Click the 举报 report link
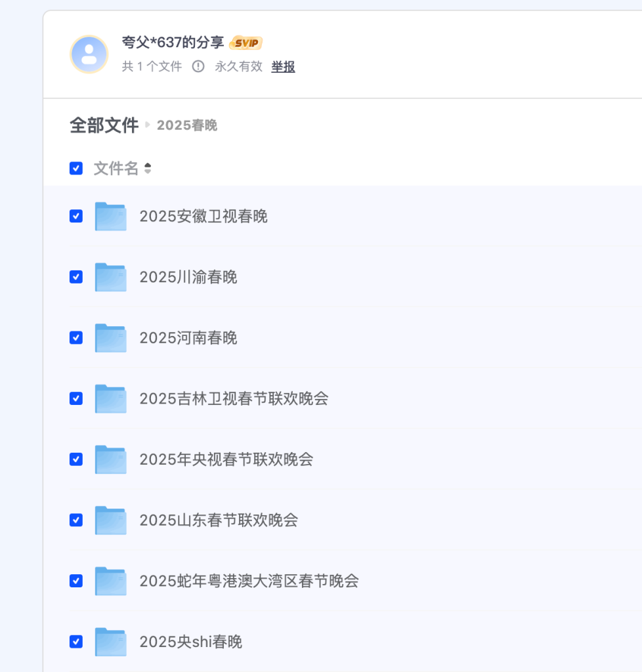Image resolution: width=642 pixels, height=672 pixels. pyautogui.click(x=283, y=66)
